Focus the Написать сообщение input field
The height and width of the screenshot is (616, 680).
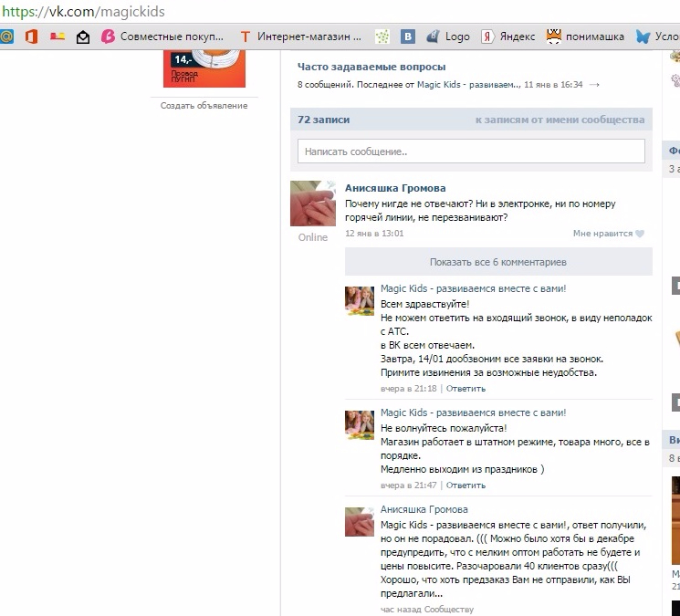pyautogui.click(x=471, y=151)
